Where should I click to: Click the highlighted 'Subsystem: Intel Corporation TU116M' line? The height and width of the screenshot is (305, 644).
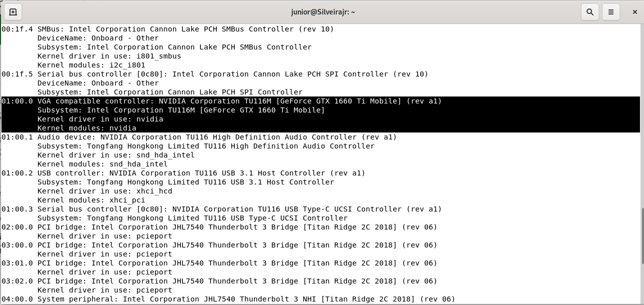click(181, 110)
